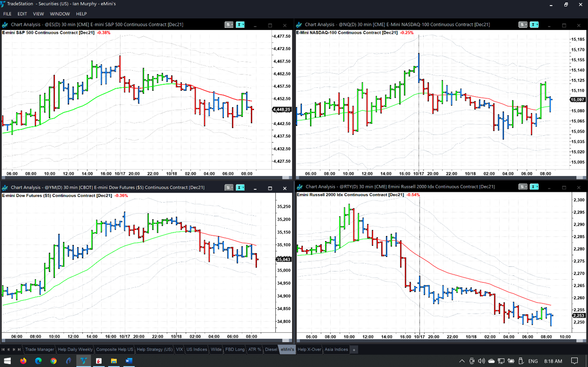Open the VIEW menu

[38, 14]
